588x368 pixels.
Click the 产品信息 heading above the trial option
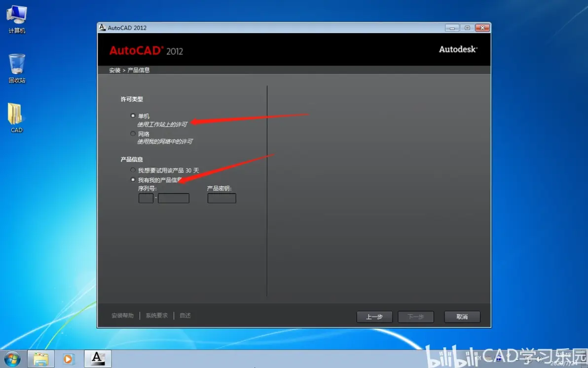point(132,159)
